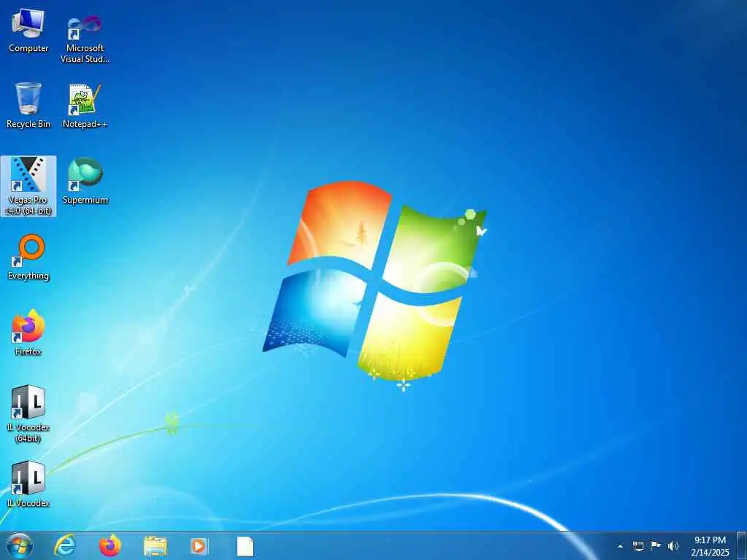Open the volume speaker tray icon
Viewport: 747px width, 560px height.
673,546
